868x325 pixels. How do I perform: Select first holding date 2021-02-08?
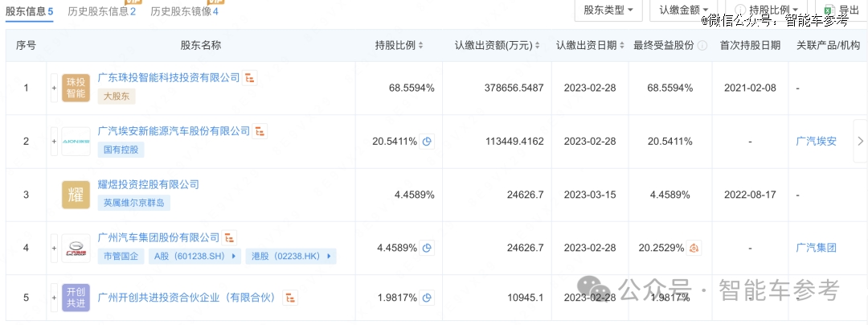point(750,88)
